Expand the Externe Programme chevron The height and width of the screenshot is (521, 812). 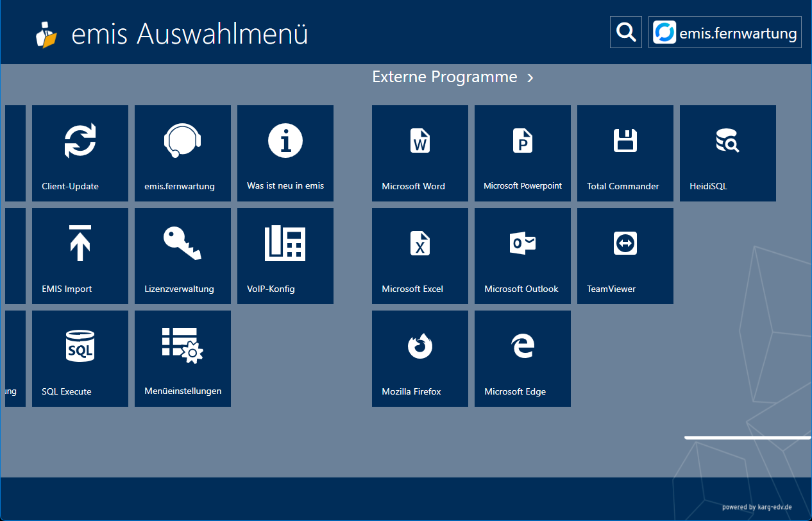pos(530,78)
